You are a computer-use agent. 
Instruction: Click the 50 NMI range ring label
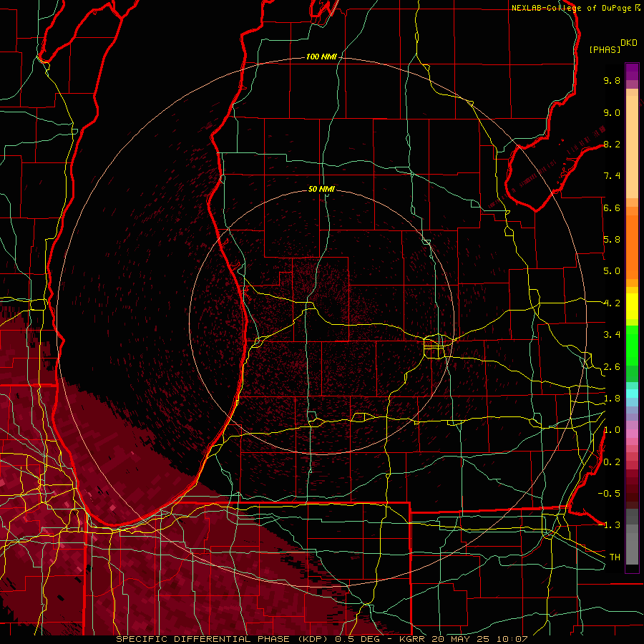pyautogui.click(x=321, y=189)
